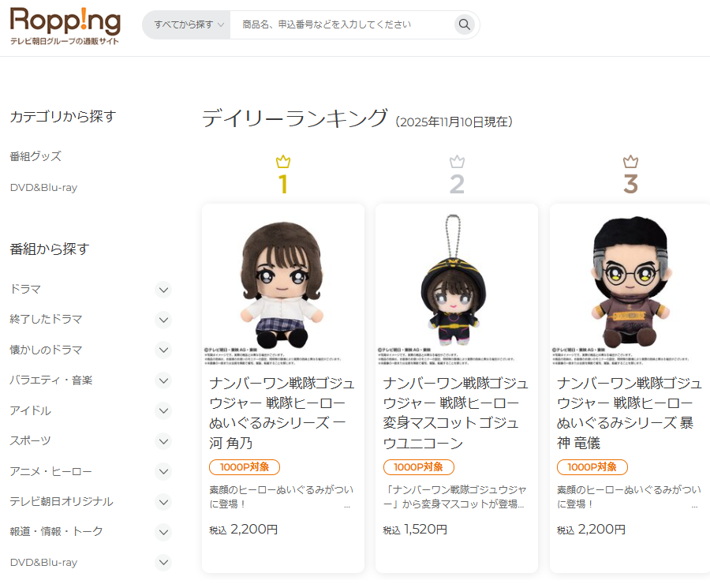The width and height of the screenshot is (710, 588).
Task: Open the 一河 角乃 plush product title
Action: pos(282,413)
